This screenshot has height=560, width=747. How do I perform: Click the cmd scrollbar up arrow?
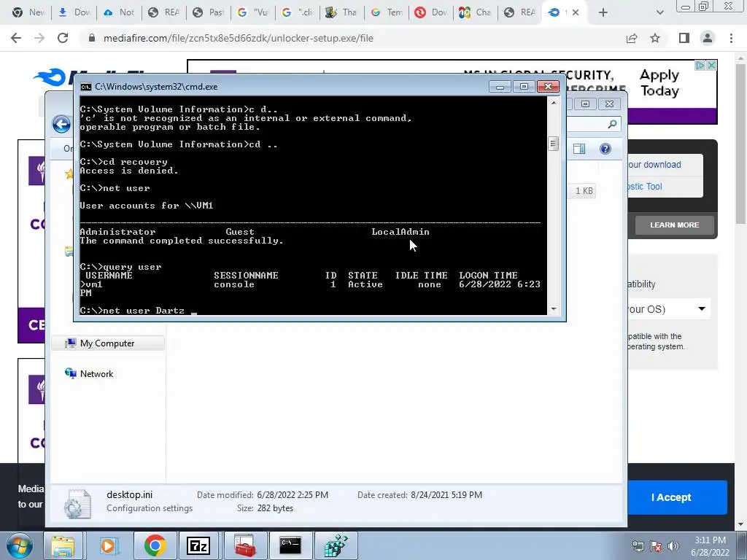554,102
